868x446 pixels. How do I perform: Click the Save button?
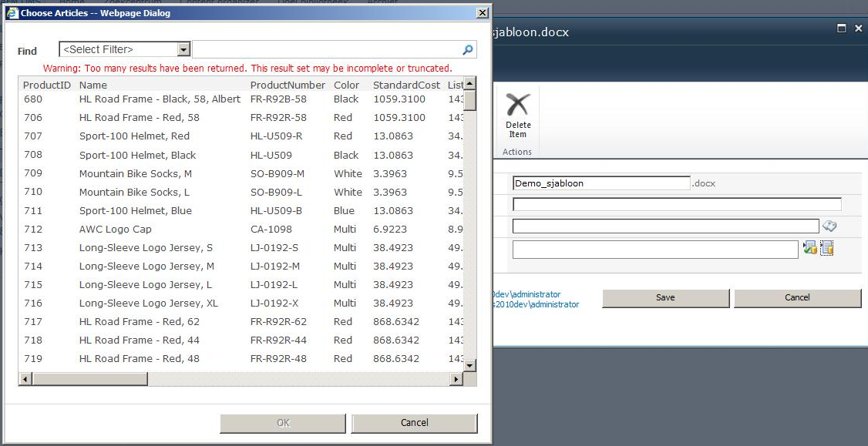(665, 298)
